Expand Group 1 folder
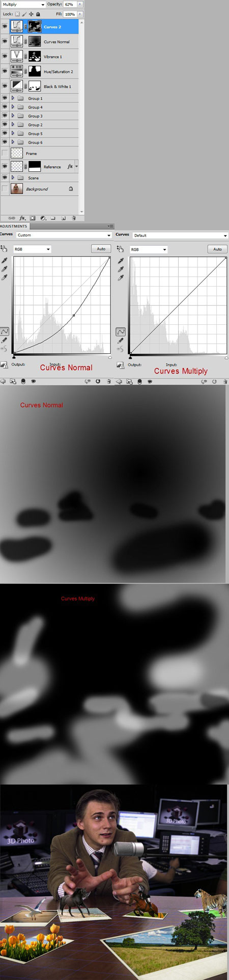This screenshot has height=980, width=229. coord(13,98)
